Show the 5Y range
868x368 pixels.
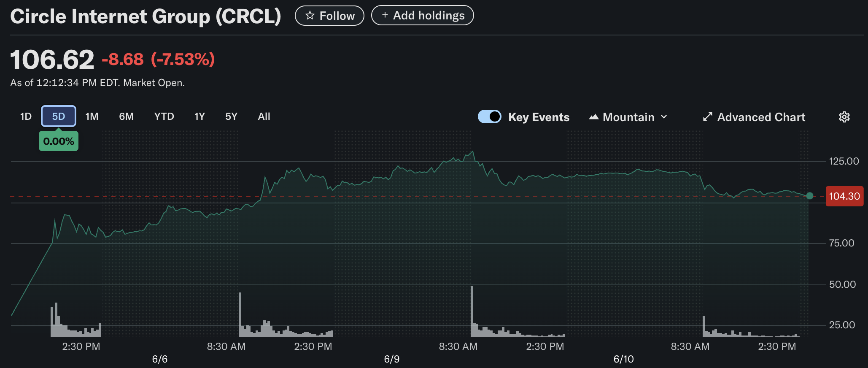tap(231, 116)
